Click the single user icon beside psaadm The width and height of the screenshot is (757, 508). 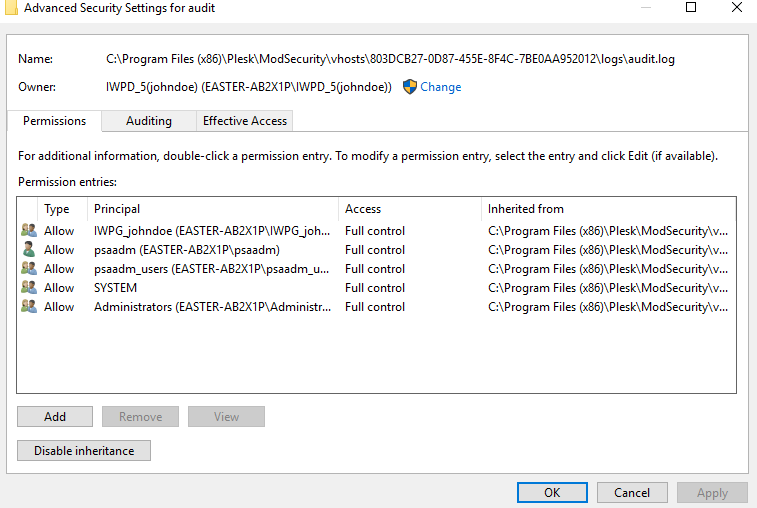point(29,249)
